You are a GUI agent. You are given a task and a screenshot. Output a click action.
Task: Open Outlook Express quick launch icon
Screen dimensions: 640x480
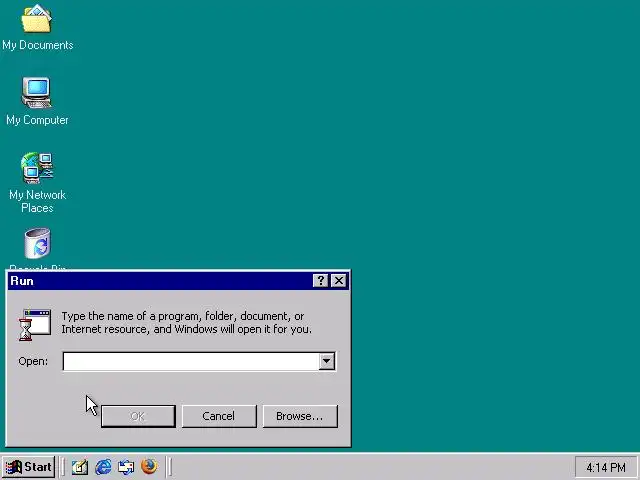coord(126,467)
